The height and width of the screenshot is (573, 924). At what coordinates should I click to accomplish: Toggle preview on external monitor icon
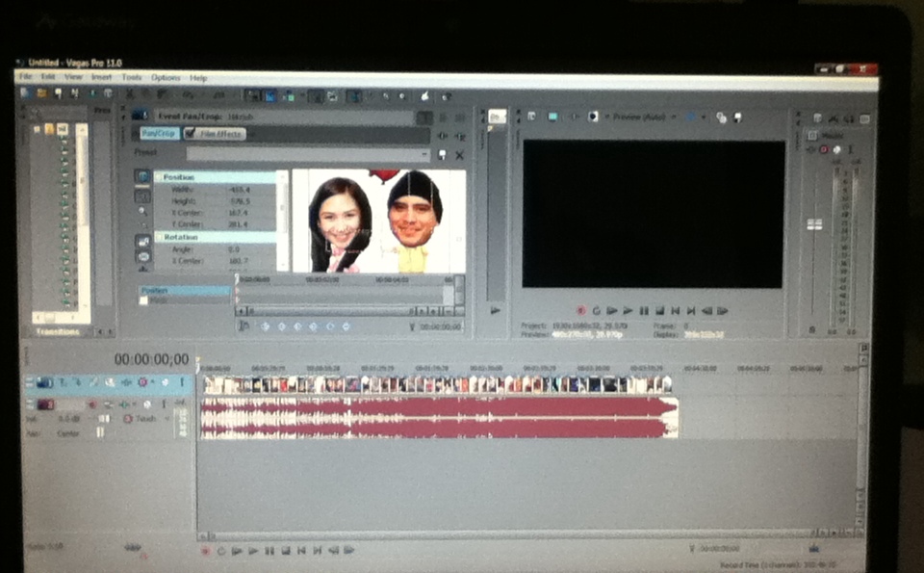point(552,117)
